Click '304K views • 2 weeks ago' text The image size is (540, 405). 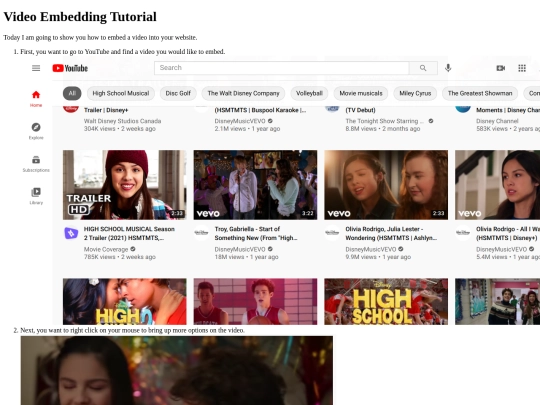[x=120, y=128]
